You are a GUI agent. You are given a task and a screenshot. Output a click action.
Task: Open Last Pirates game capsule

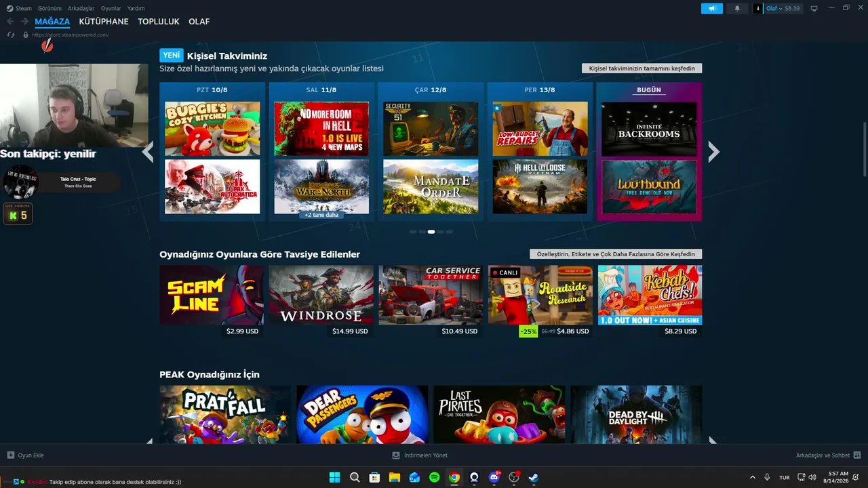coord(499,415)
